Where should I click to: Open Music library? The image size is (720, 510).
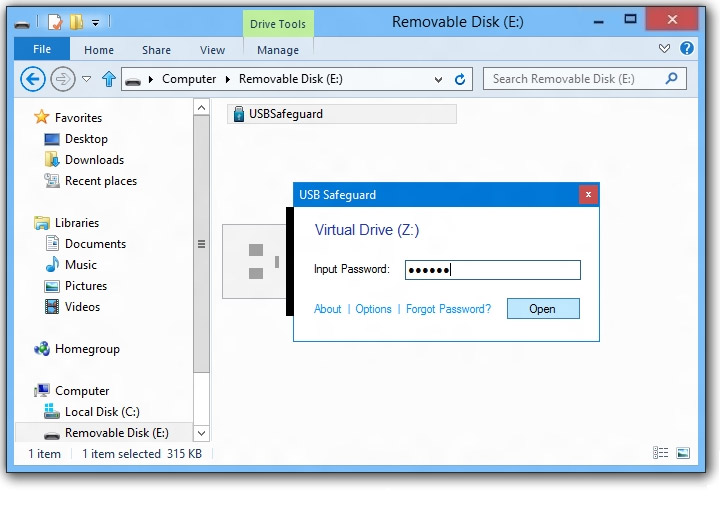pos(81,265)
